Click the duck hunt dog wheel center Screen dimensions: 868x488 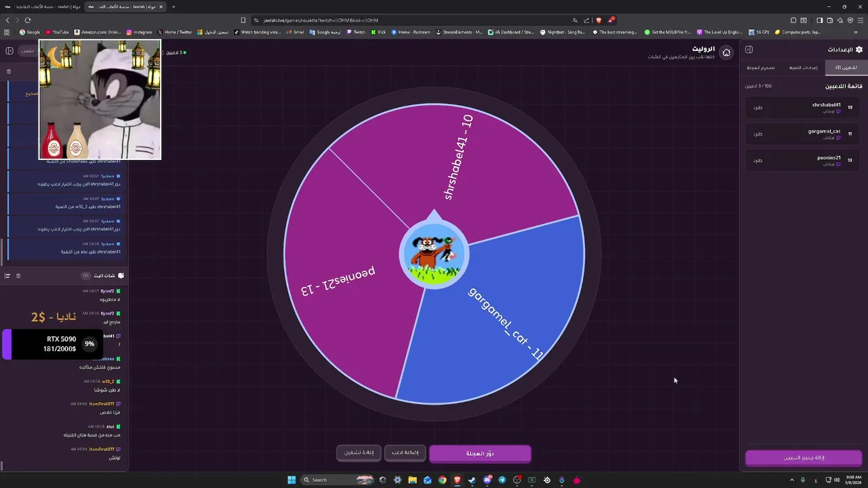click(x=434, y=256)
